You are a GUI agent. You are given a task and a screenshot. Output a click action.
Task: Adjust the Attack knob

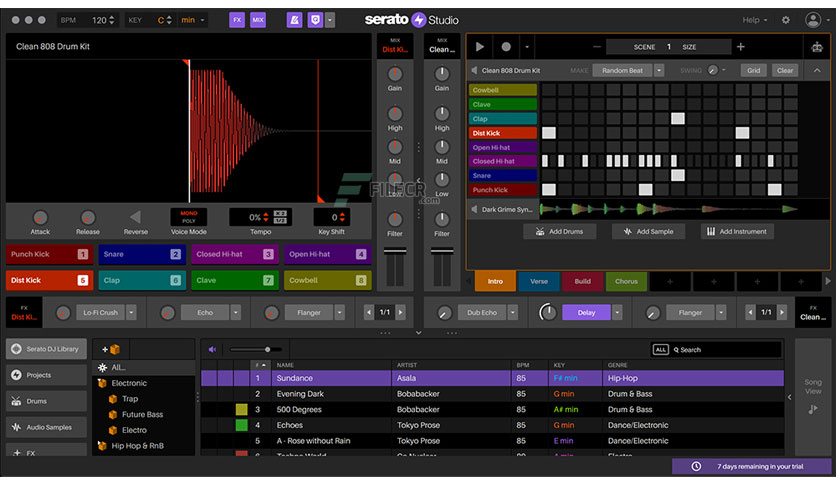(x=40, y=217)
